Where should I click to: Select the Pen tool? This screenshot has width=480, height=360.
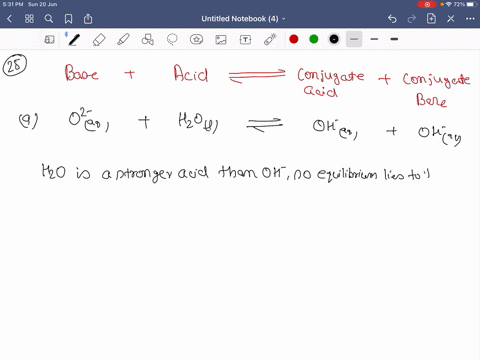pos(74,40)
